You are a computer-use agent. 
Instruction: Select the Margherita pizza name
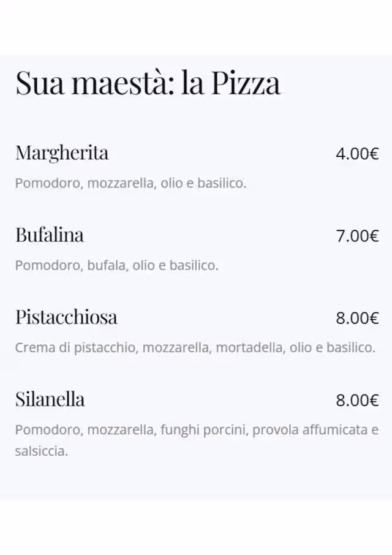pyautogui.click(x=62, y=153)
